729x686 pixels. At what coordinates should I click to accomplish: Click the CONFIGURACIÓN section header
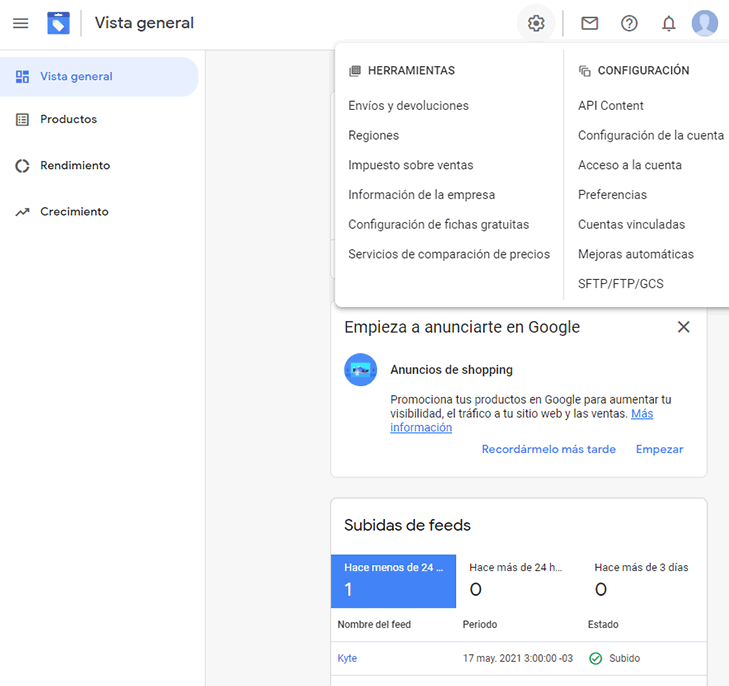click(643, 71)
